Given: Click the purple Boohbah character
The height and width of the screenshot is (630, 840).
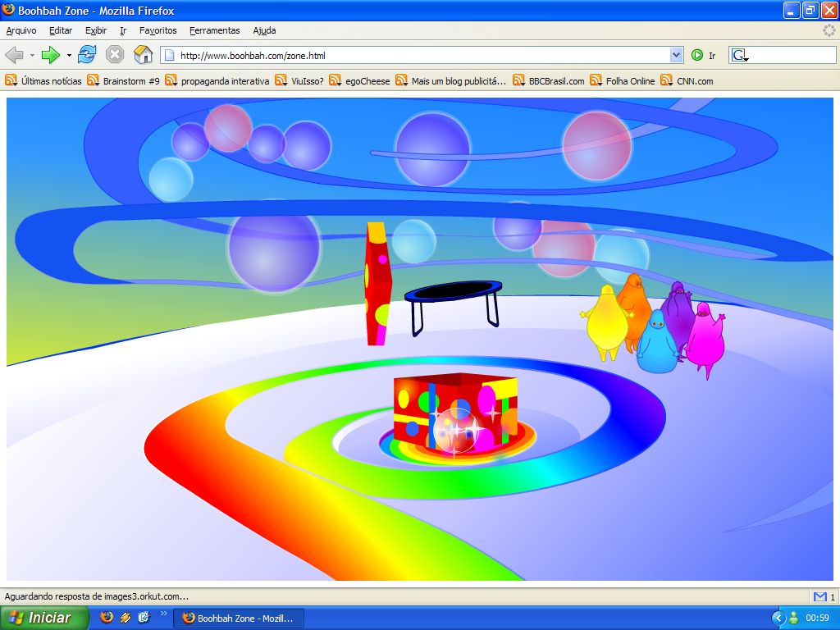Looking at the screenshot, I should [678, 311].
